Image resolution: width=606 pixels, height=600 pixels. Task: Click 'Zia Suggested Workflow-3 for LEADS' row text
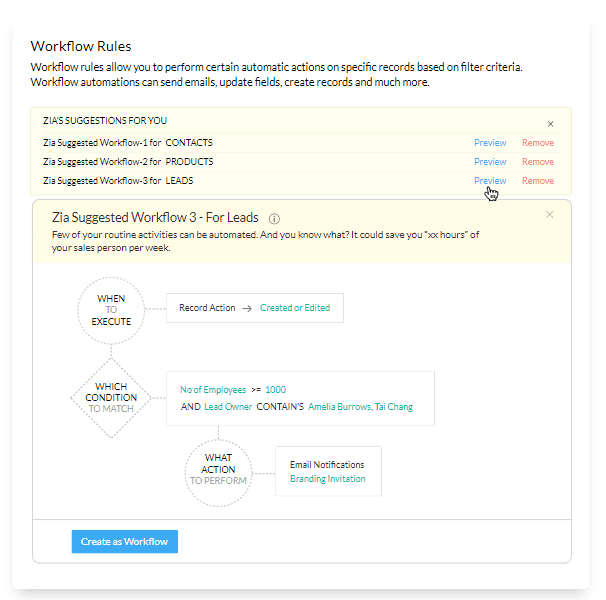(x=118, y=181)
